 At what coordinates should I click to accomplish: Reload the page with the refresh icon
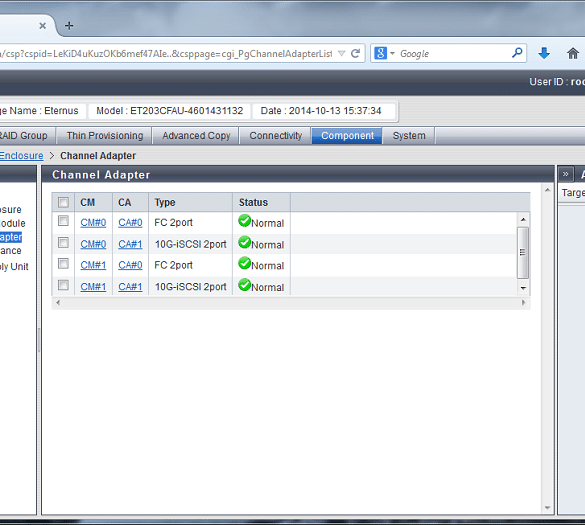pyautogui.click(x=355, y=54)
